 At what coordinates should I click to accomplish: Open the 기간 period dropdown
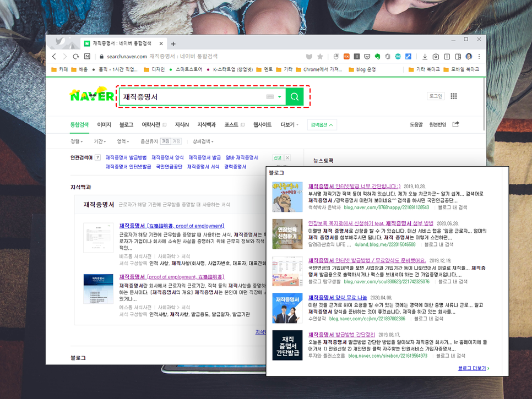[100, 141]
